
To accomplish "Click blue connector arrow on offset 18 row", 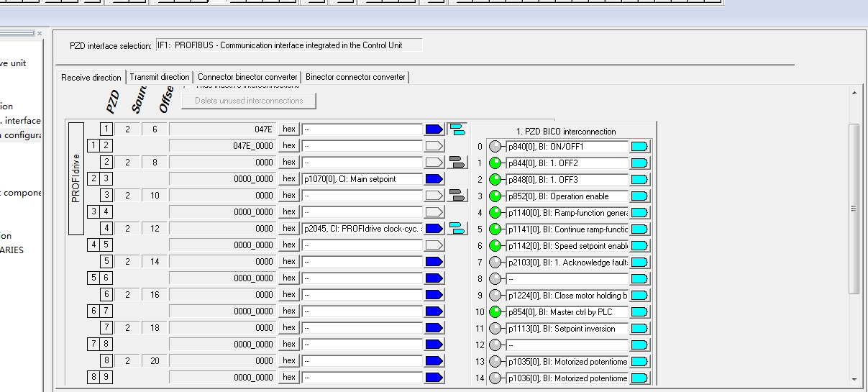I will [x=434, y=327].
